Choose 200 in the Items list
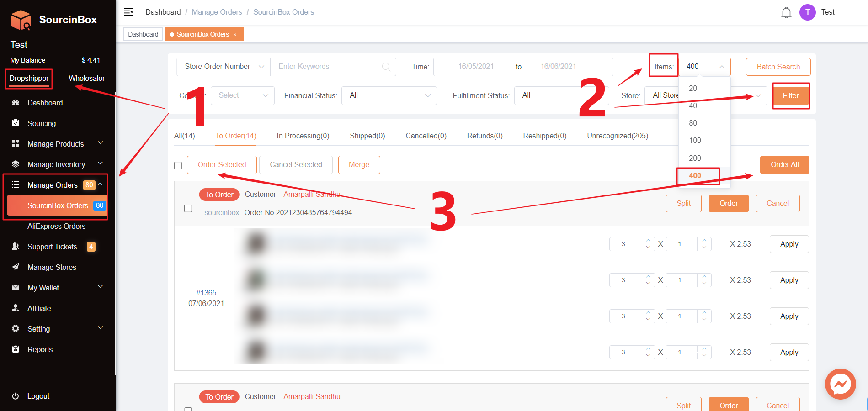Screen dimensions: 868x411 tap(704, 158)
